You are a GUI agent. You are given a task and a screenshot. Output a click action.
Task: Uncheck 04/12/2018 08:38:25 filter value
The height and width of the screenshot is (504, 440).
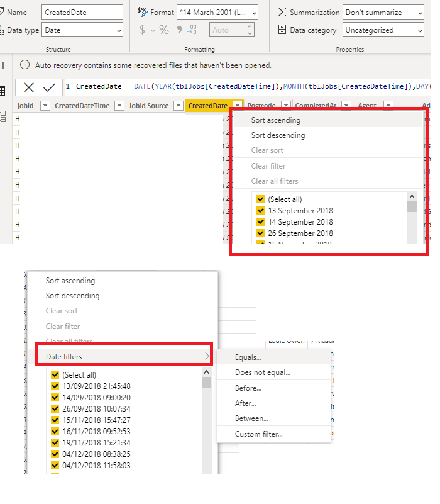pyautogui.click(x=55, y=454)
